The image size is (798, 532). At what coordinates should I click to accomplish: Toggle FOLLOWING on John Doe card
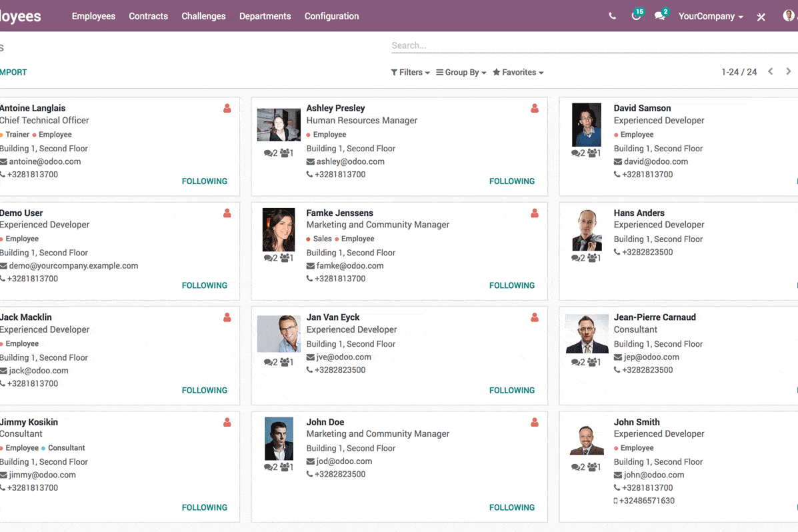511,507
